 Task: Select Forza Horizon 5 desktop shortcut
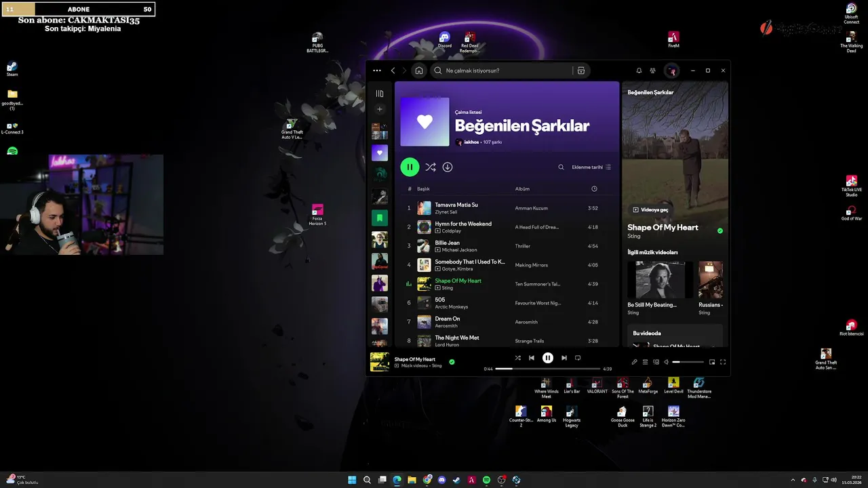317,215
